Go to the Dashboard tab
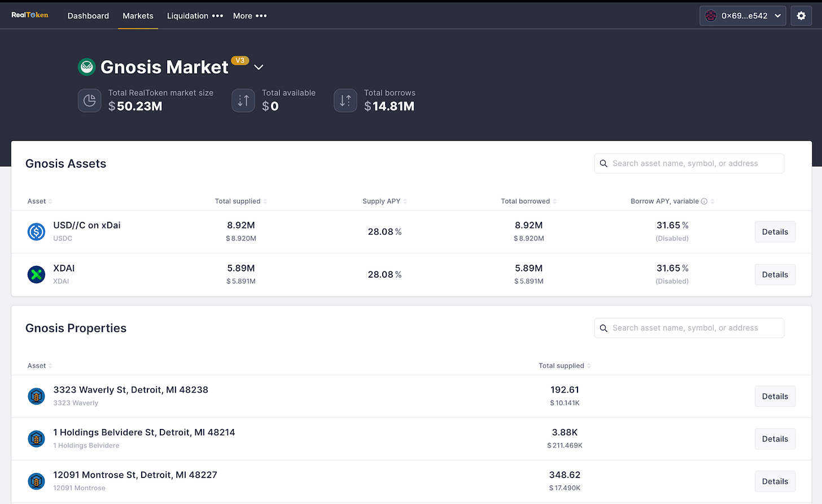This screenshot has width=822, height=504. pos(88,16)
